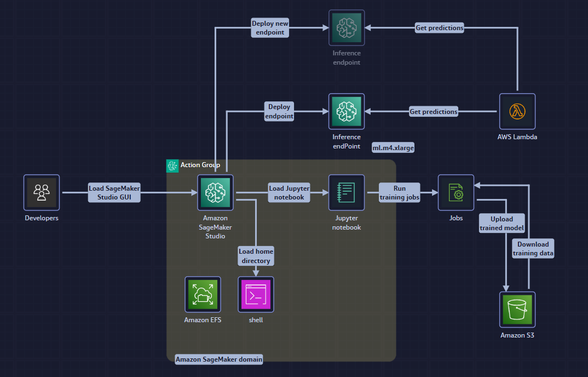Viewport: 588px width, 377px height.
Task: Click the 'Deploy new endpoint' edge label
Action: tap(270, 28)
